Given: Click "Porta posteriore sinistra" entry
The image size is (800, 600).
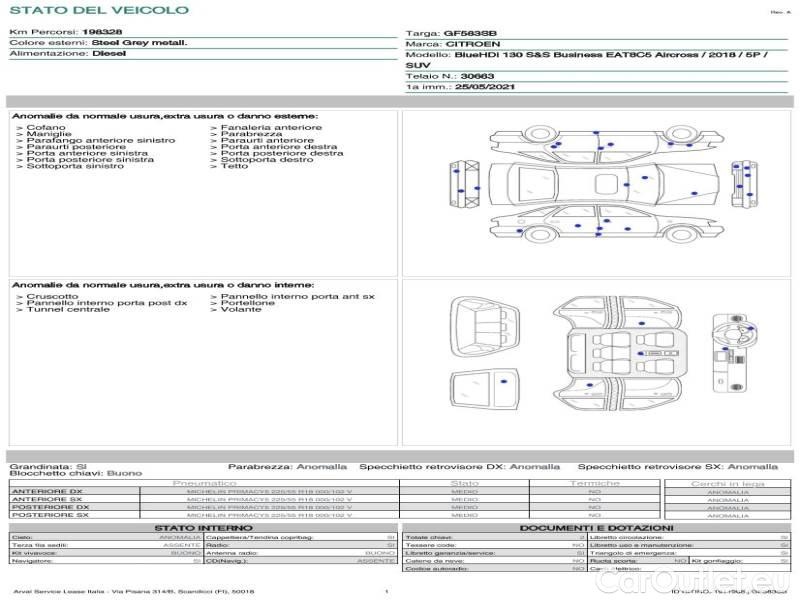Looking at the screenshot, I should 90,160.
